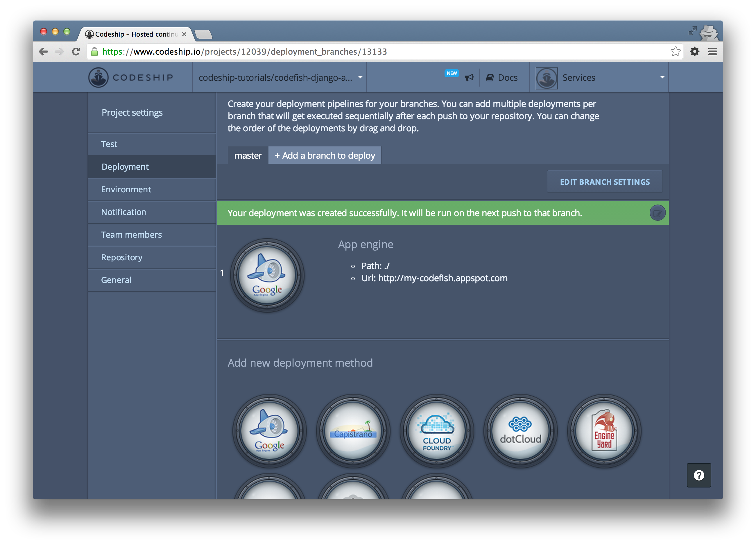The height and width of the screenshot is (545, 756).
Task: Click the Codeship logo in header
Action: pyautogui.click(x=131, y=78)
